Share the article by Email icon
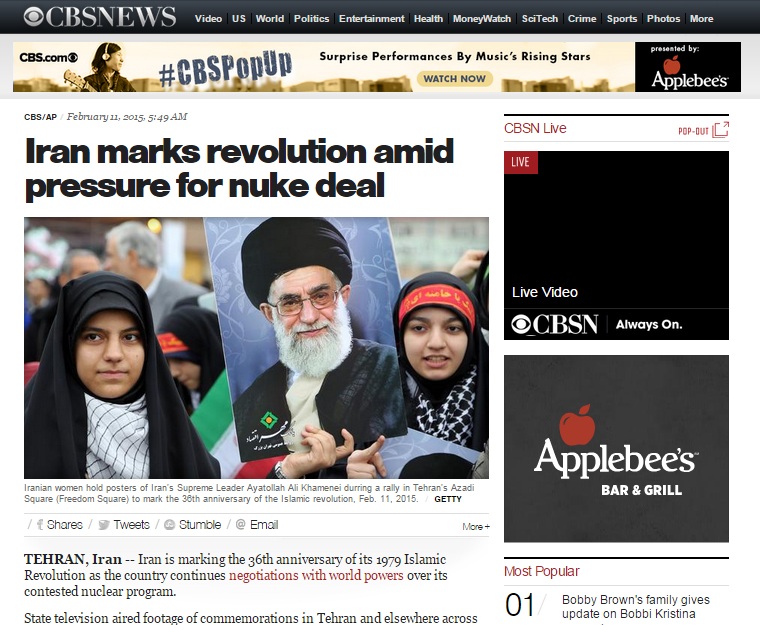Screen dimensions: 760x625 240,525
